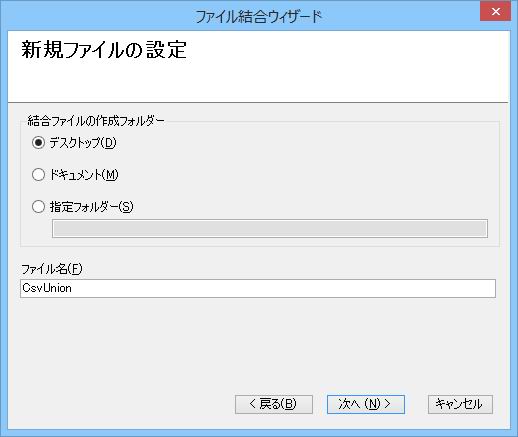Click the ファイル名 input field

tap(258, 288)
